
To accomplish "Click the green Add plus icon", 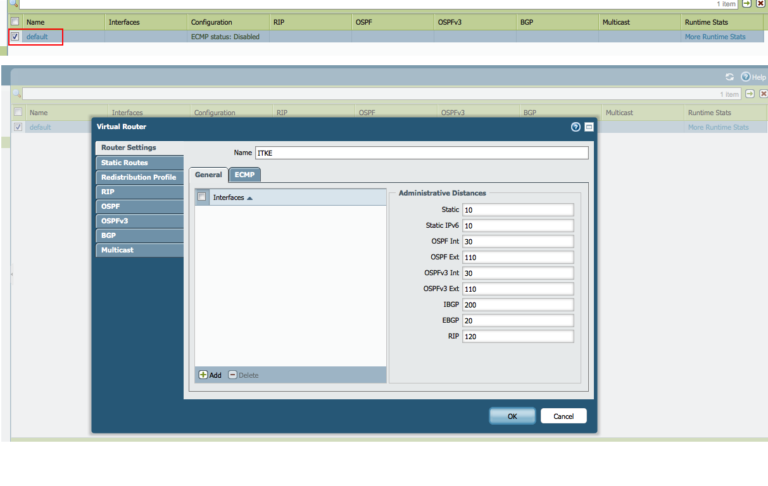I will pos(203,374).
